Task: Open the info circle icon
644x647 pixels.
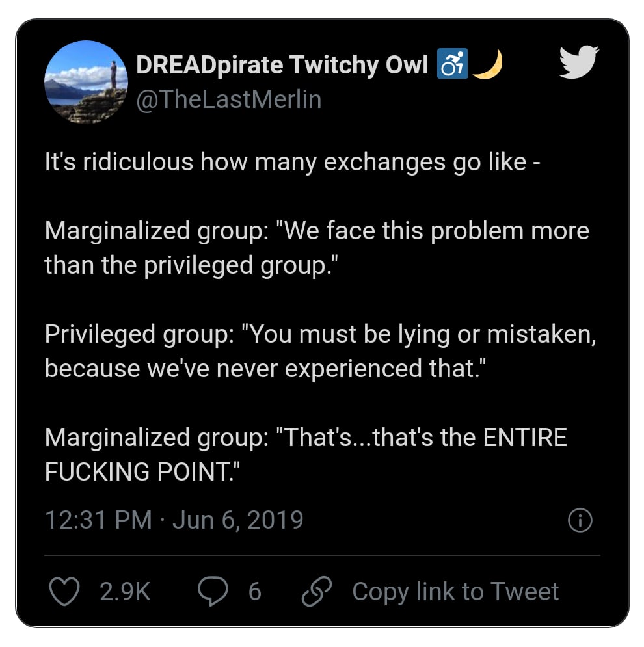Action: point(580,521)
